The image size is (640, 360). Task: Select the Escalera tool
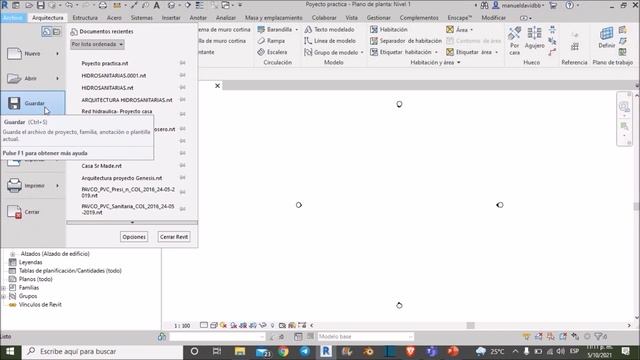click(x=273, y=52)
